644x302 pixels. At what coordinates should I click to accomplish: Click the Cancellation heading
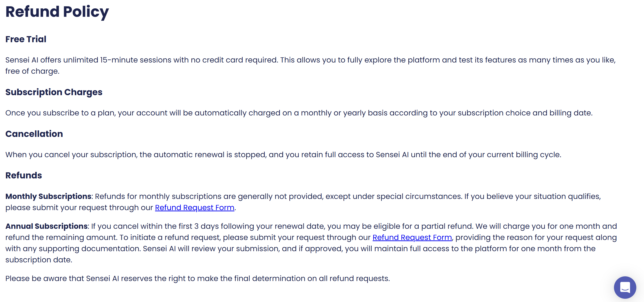point(34,134)
